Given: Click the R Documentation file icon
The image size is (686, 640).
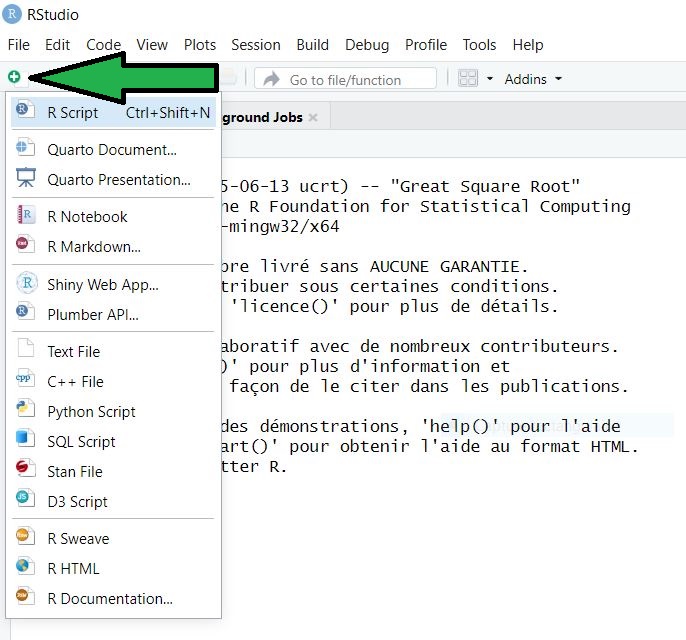Looking at the screenshot, I should point(25,595).
